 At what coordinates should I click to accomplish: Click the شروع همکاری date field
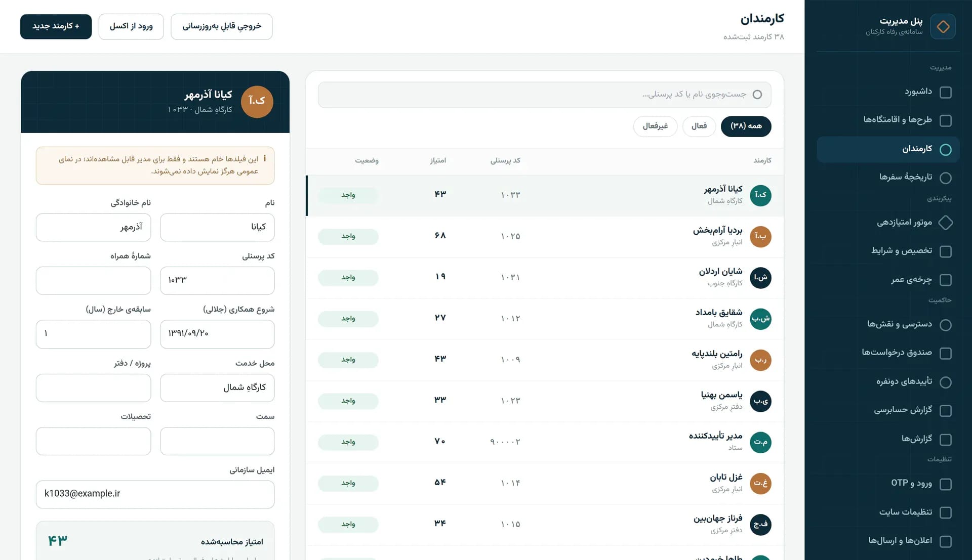(x=217, y=334)
